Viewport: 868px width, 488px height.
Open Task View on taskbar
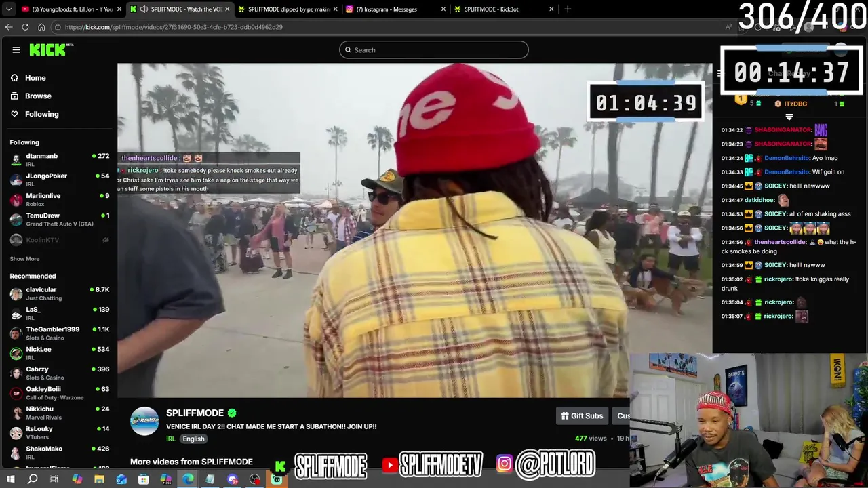54,479
